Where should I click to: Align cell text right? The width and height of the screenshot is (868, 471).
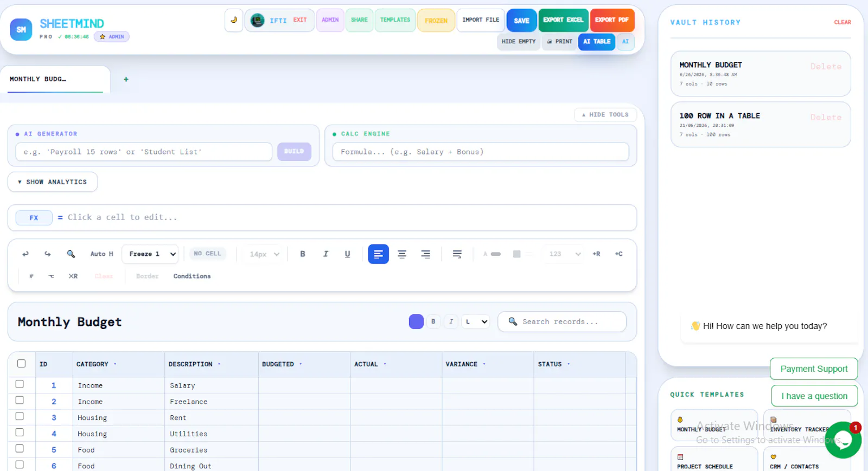(x=426, y=254)
